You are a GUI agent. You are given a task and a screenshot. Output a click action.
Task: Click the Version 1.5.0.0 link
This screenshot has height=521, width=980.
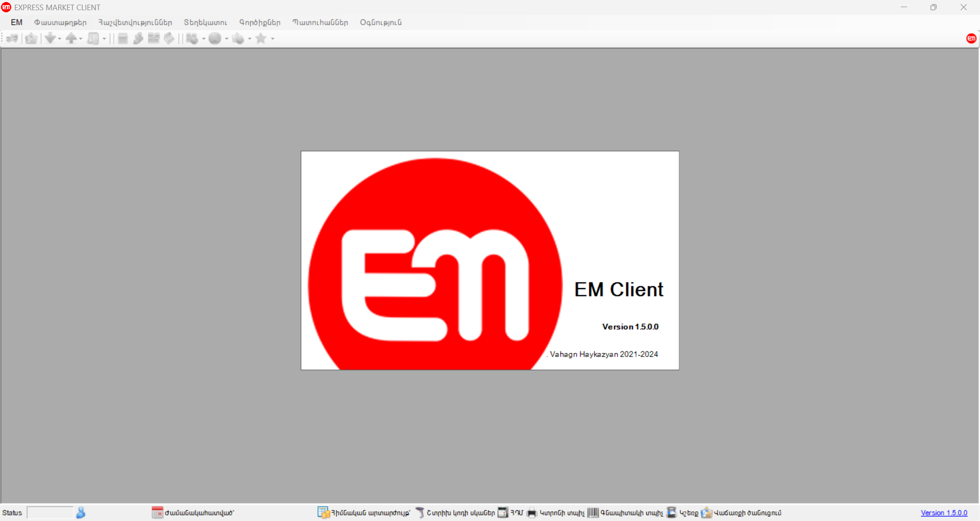click(x=944, y=513)
